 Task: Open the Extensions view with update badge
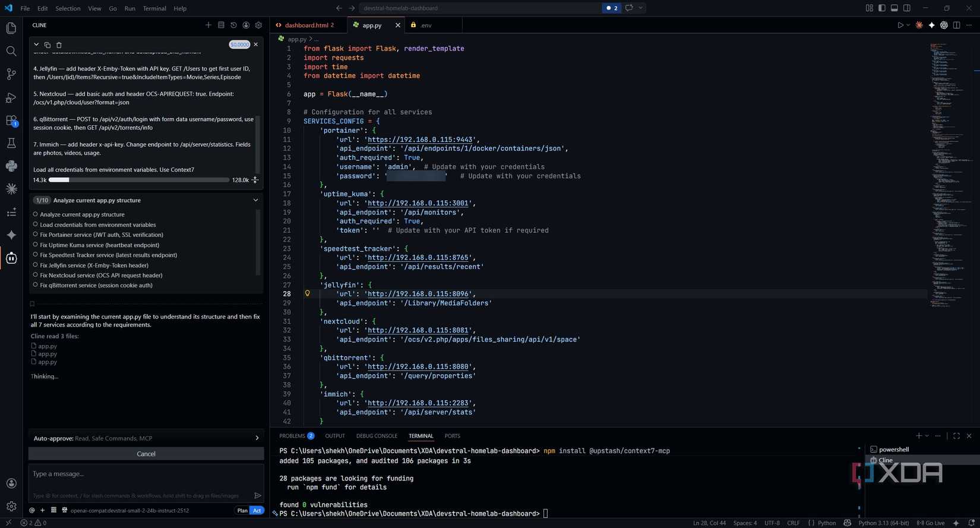pos(11,121)
